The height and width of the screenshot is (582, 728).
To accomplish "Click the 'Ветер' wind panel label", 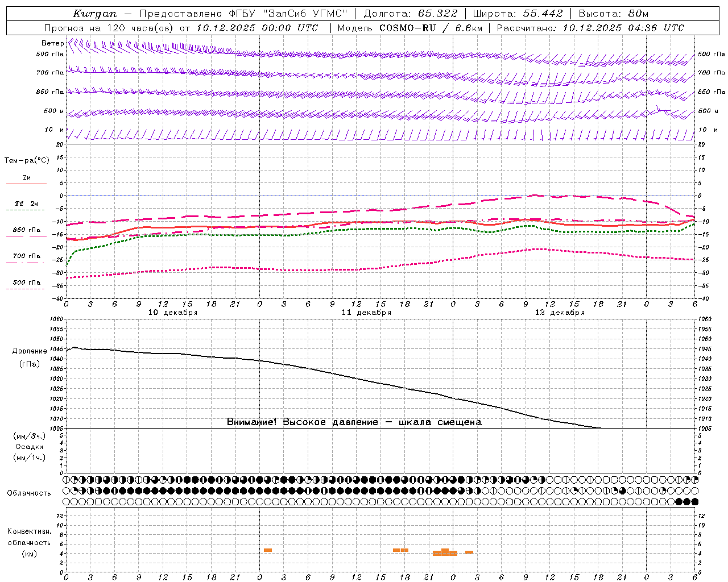I will pos(53,43).
